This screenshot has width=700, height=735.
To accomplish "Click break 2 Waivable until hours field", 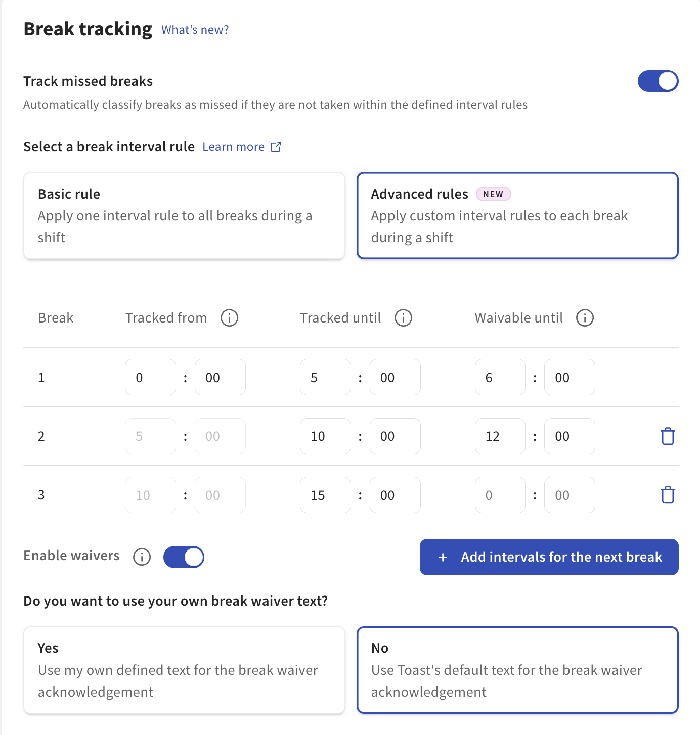I will point(500,436).
